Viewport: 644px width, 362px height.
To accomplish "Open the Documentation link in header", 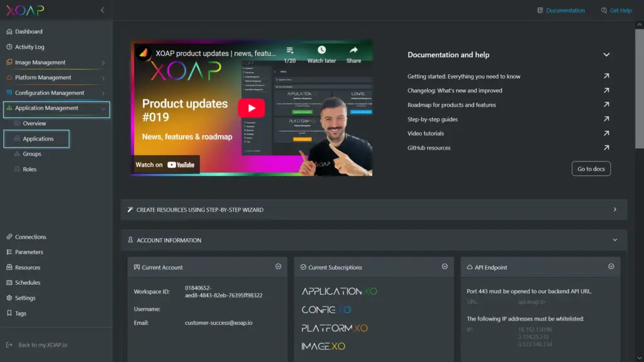I will [561, 11].
